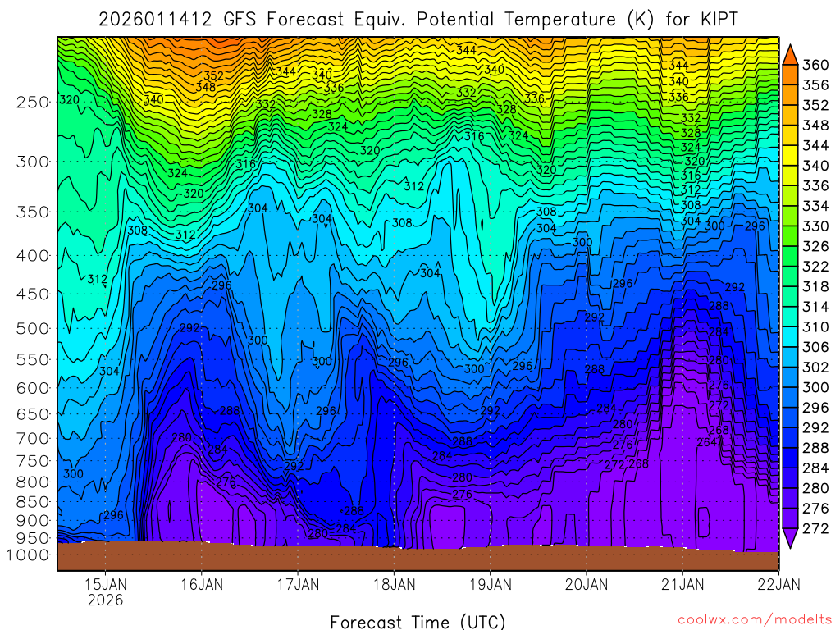Image resolution: width=840 pixels, height=630 pixels.
Task: Click the 330 value on the color legend
Action: pos(815,226)
